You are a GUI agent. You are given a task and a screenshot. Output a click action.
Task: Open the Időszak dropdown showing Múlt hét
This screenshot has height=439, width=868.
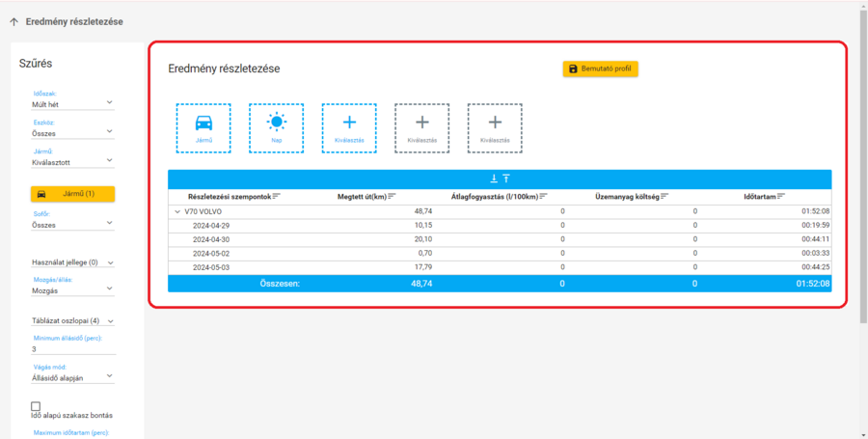coord(72,102)
